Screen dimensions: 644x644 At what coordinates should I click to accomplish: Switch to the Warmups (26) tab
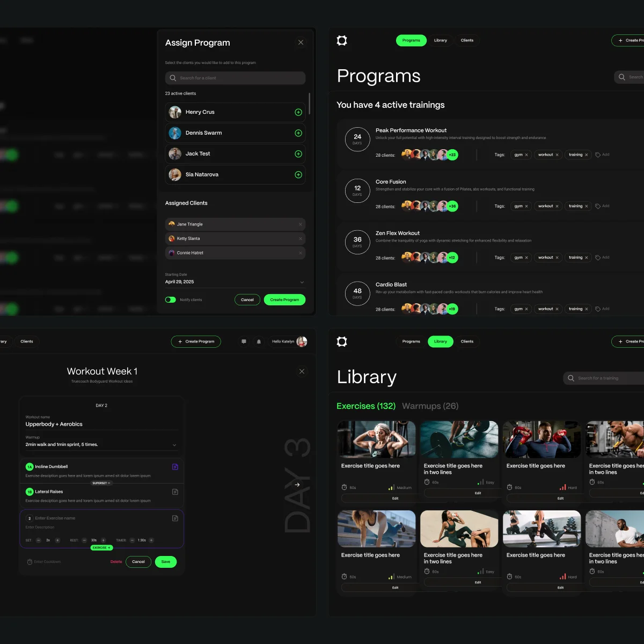430,406
